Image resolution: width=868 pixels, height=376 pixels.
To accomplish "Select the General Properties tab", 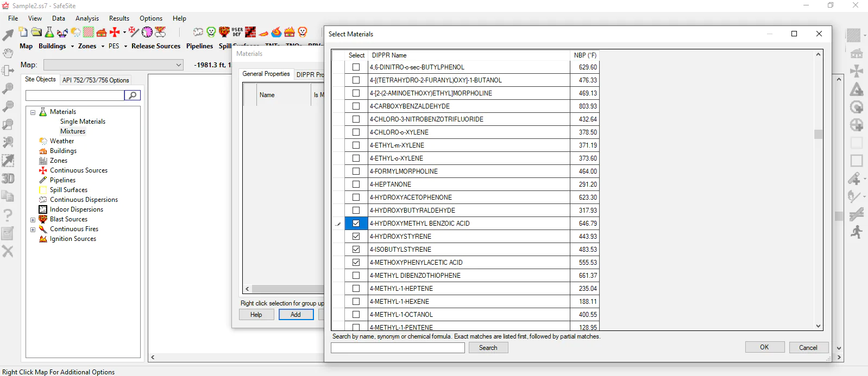I will click(266, 74).
